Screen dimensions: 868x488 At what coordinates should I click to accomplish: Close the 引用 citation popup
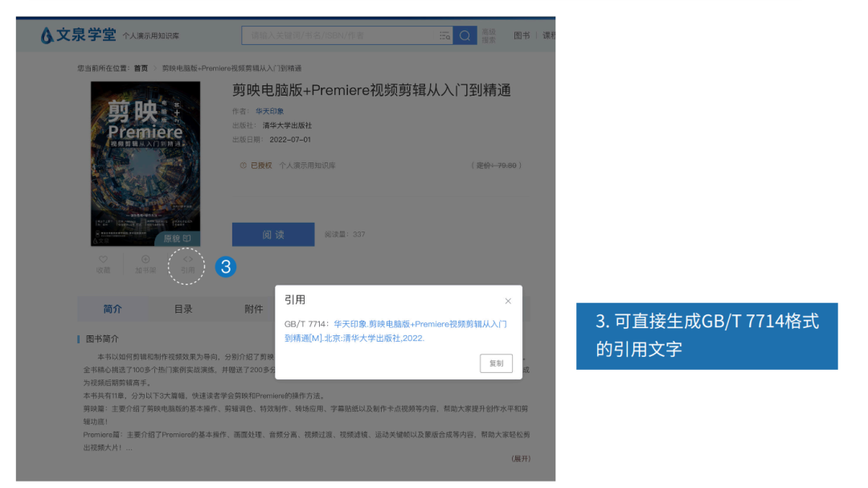(x=508, y=301)
